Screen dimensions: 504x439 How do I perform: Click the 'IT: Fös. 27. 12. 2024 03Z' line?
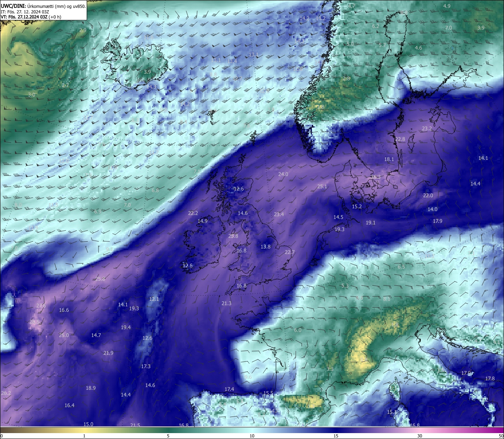click(25, 12)
